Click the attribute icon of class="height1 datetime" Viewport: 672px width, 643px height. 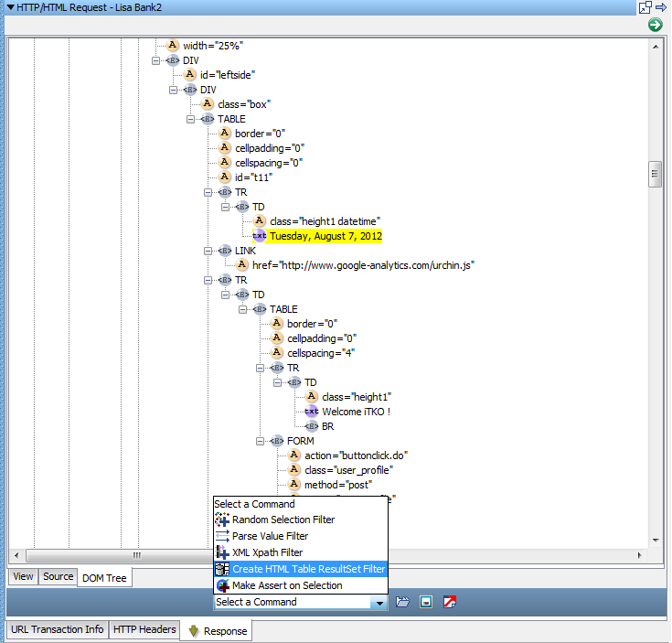[x=260, y=220]
